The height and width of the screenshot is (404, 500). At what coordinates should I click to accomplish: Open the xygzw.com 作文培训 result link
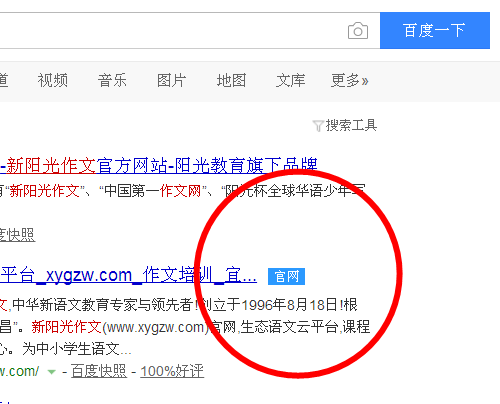tap(128, 275)
